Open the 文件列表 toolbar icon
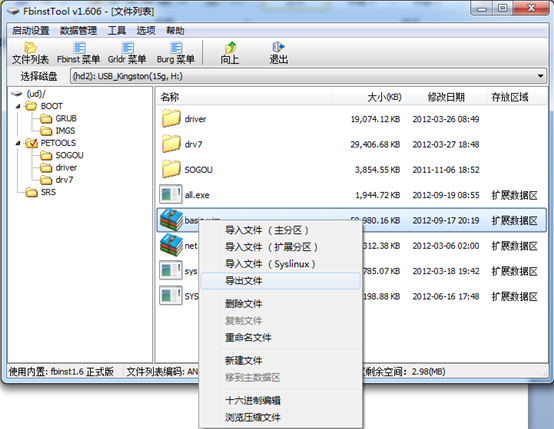Viewport: 554px width, 429px height. click(x=30, y=53)
